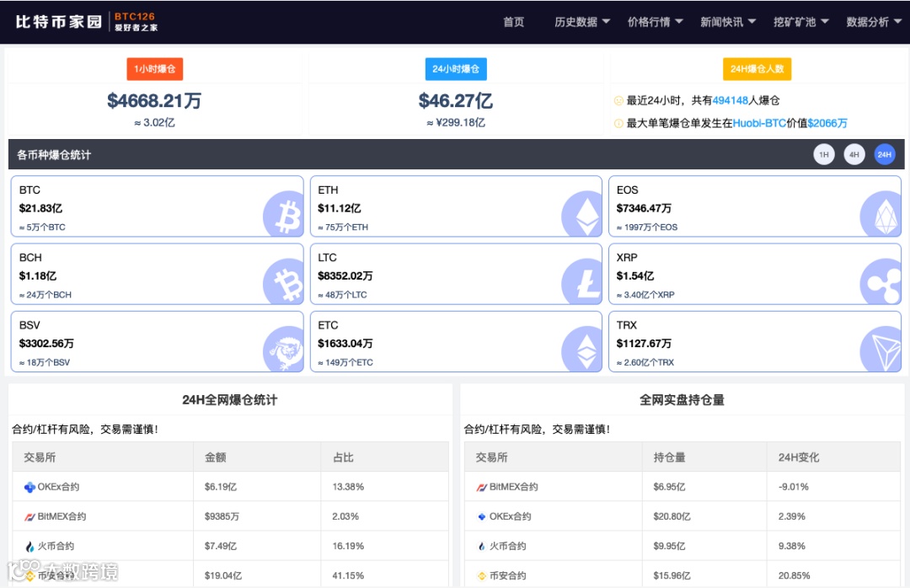Click the EOS logo on the EOS card

click(x=881, y=216)
